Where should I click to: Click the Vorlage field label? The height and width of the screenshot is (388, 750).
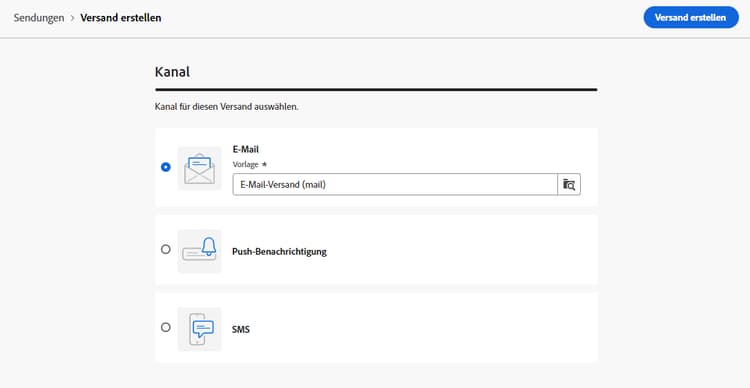click(x=245, y=164)
